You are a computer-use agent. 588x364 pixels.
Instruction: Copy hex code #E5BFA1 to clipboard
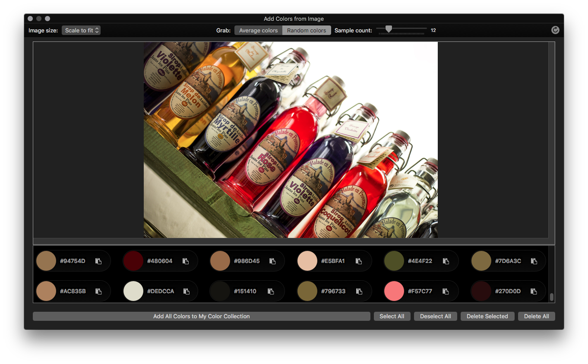click(359, 261)
